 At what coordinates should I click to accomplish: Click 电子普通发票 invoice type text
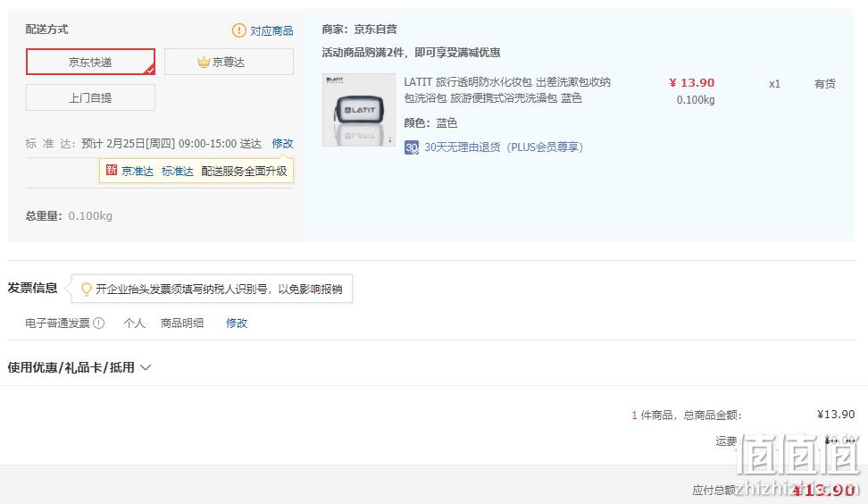(x=57, y=323)
